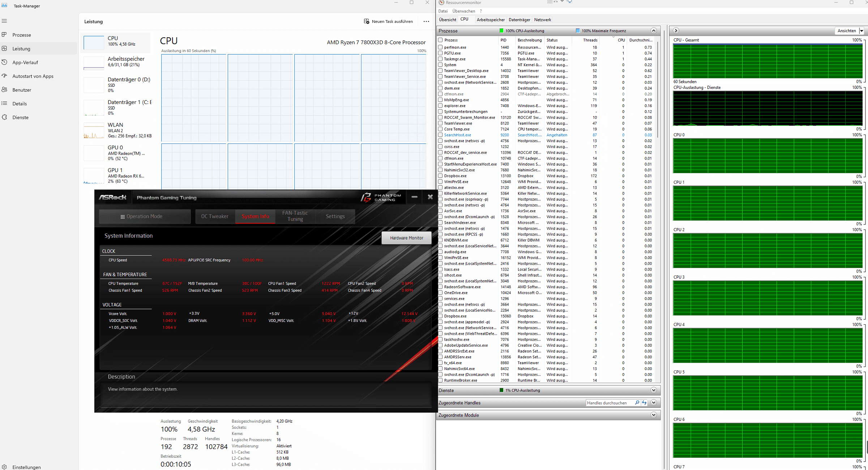Select the System Info tab

pos(255,216)
